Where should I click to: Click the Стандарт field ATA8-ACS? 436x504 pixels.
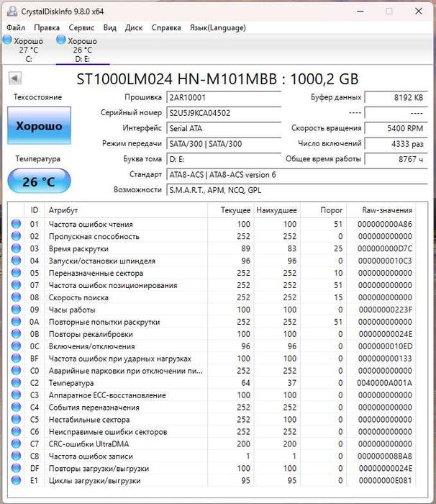tap(297, 174)
